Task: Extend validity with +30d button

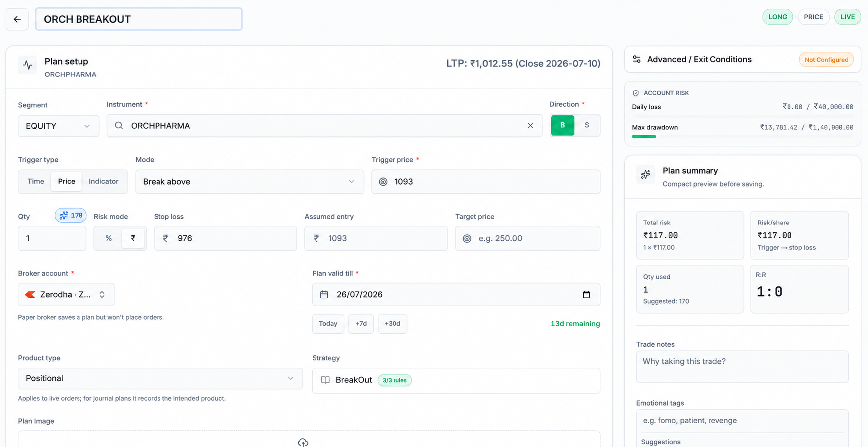Action: coord(393,324)
